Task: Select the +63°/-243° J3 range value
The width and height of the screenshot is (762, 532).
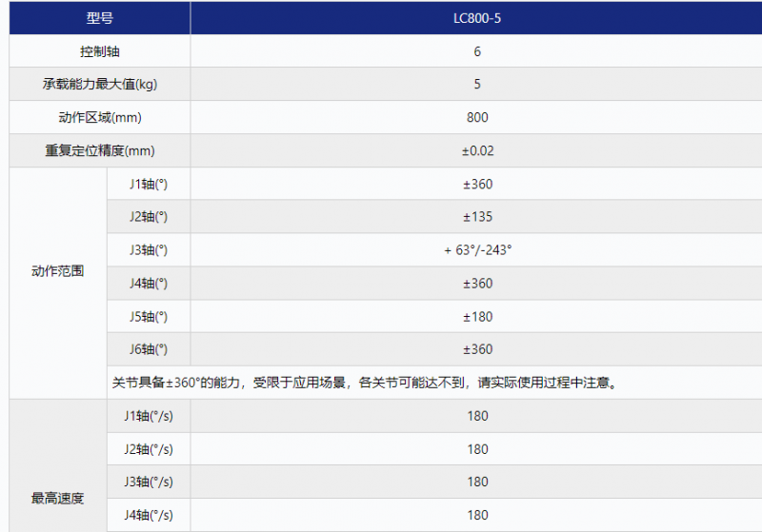Action: pos(478,249)
